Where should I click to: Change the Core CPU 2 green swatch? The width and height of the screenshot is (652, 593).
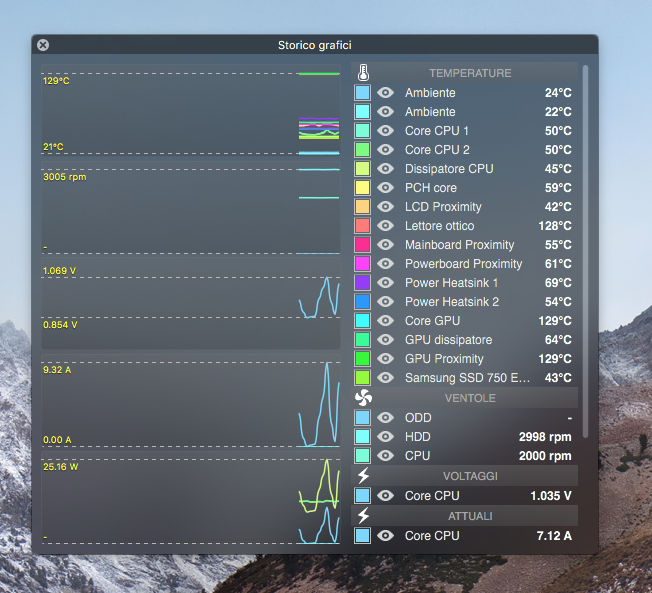[x=363, y=149]
